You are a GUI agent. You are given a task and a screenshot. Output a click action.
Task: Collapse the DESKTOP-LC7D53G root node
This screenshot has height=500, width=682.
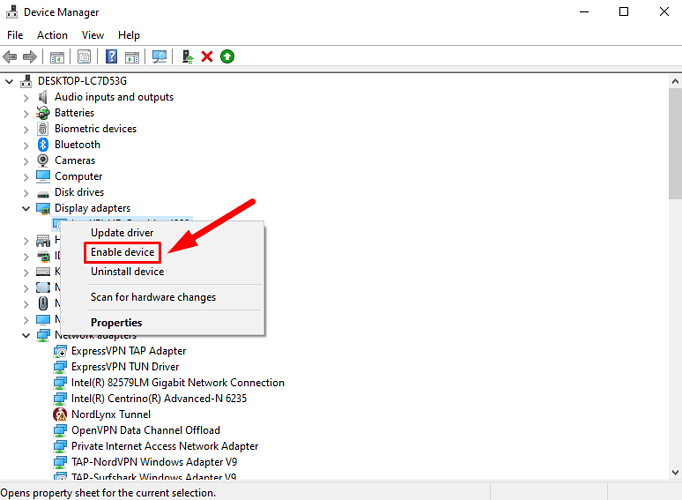pyautogui.click(x=11, y=81)
